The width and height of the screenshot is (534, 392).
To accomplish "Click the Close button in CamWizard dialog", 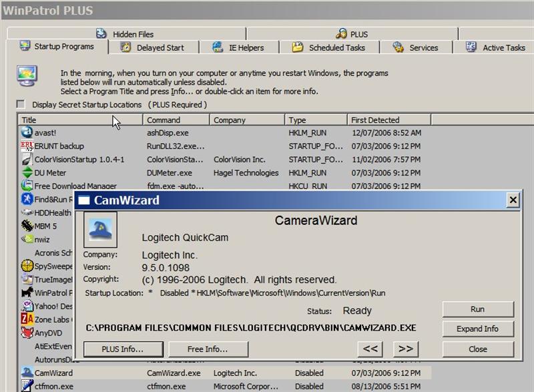I will click(478, 349).
